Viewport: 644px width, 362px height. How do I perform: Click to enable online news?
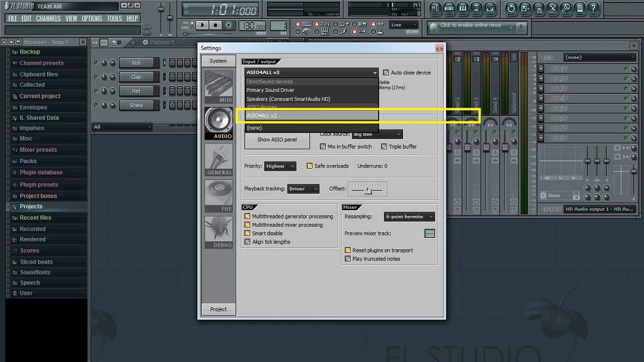pyautogui.click(x=470, y=26)
